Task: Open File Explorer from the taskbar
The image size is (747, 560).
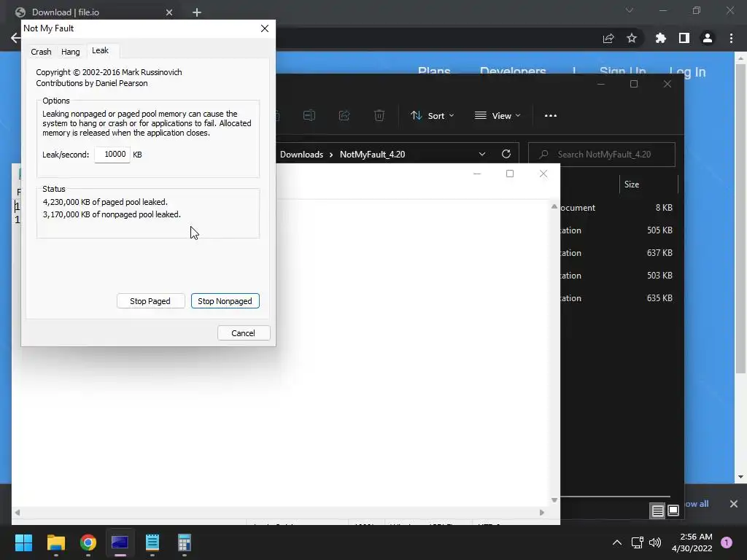Action: click(x=55, y=542)
